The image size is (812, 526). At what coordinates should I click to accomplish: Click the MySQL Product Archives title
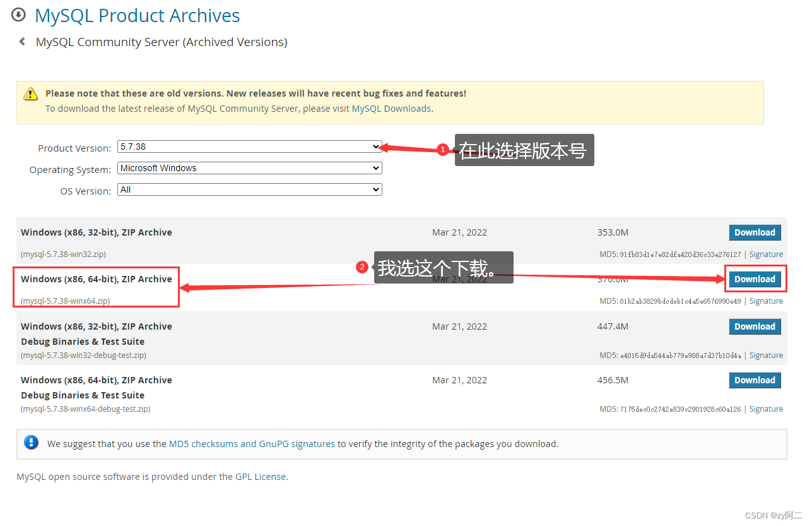point(137,15)
